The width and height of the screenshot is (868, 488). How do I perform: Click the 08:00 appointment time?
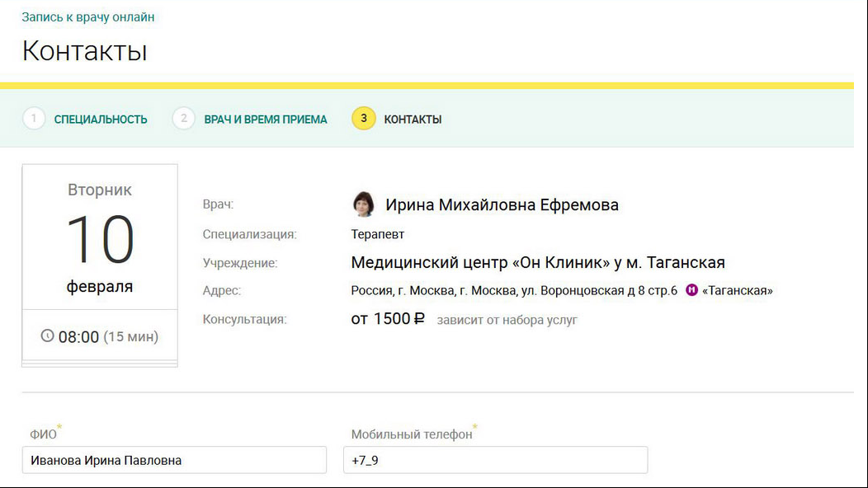coord(78,336)
